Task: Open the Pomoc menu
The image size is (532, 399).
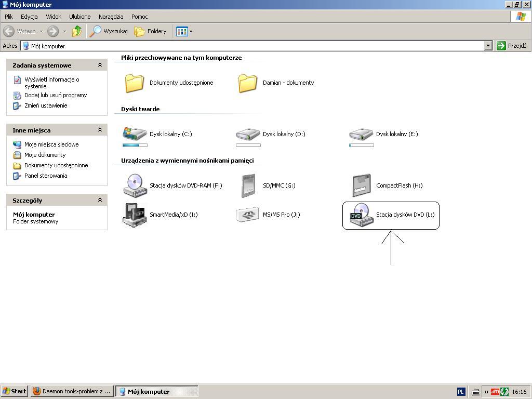Action: tap(139, 16)
